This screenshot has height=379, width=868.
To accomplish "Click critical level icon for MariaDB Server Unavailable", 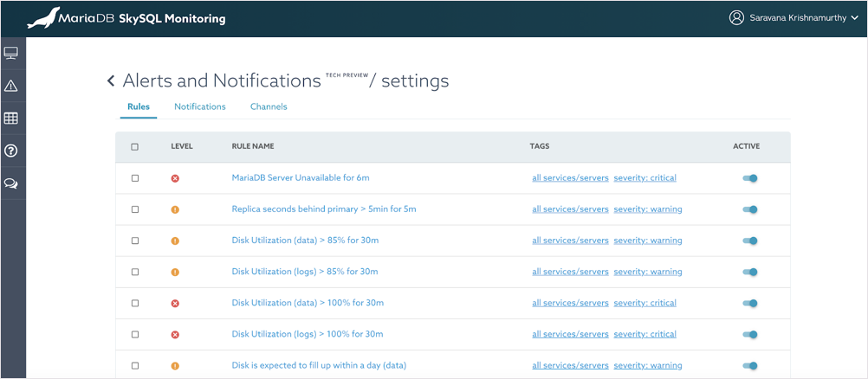I will [175, 178].
